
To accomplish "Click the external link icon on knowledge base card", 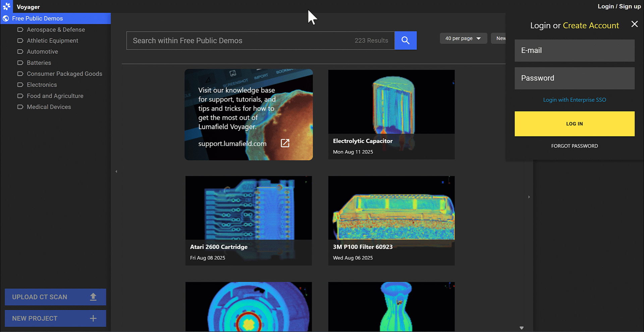I will tap(285, 143).
